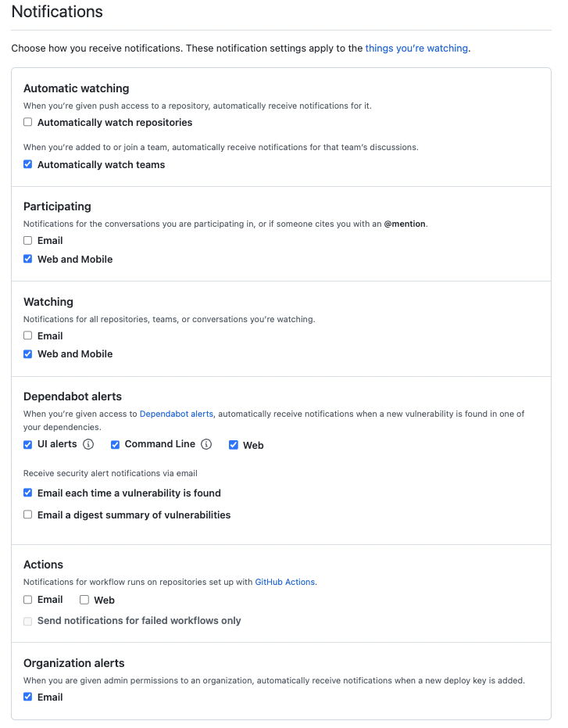The height and width of the screenshot is (728, 568).
Task: Disable Command Line alerts for Dependabot
Action: click(115, 444)
